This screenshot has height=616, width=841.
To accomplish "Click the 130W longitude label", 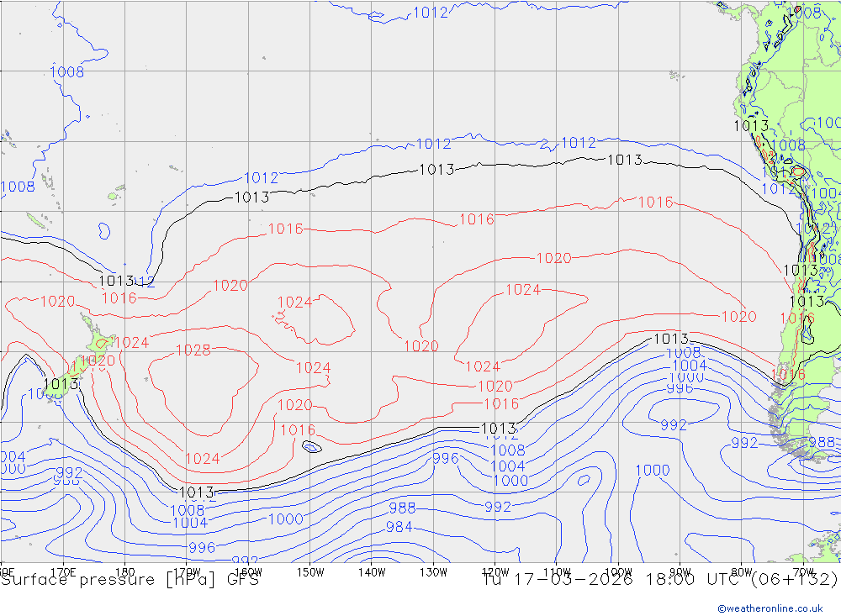I will (433, 572).
